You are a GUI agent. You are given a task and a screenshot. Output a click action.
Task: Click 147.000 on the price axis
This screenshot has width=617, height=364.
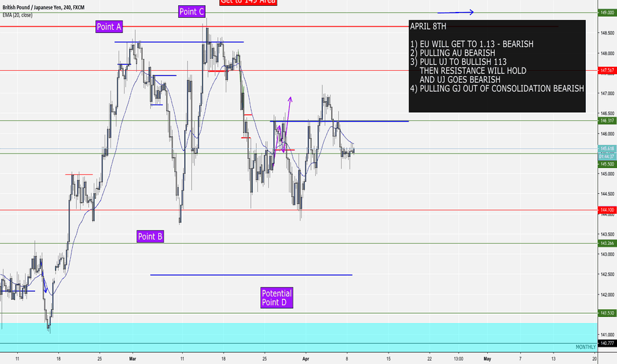click(607, 93)
